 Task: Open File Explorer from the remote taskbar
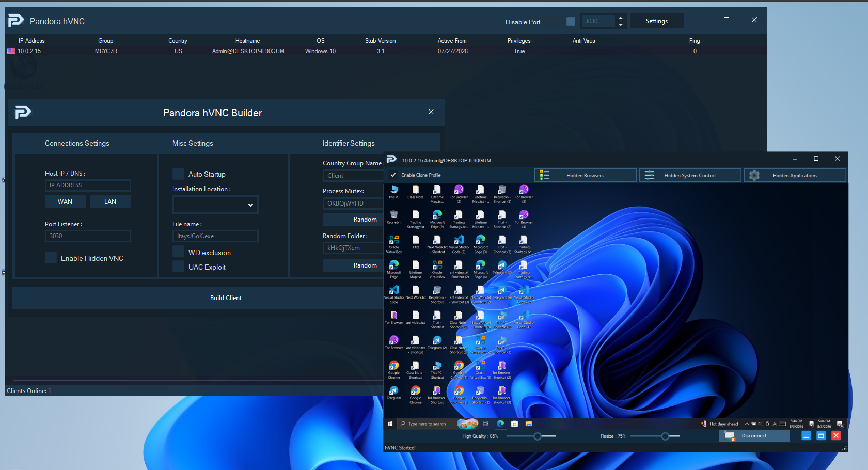(528, 424)
